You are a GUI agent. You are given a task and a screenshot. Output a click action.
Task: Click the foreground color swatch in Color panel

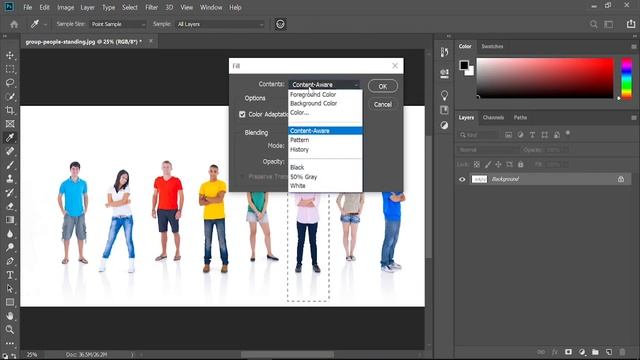pos(464,65)
